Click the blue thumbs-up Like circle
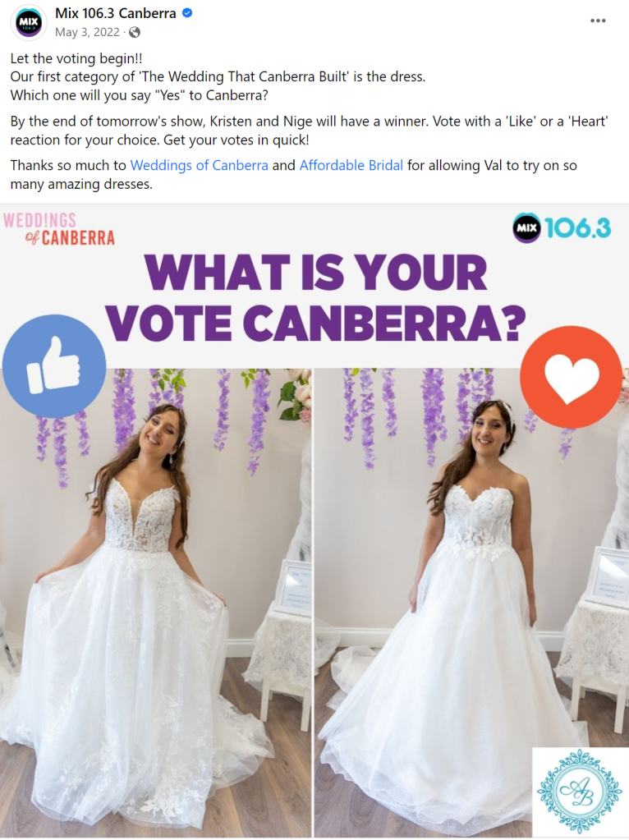Image resolution: width=629 pixels, height=840 pixels. 54,366
